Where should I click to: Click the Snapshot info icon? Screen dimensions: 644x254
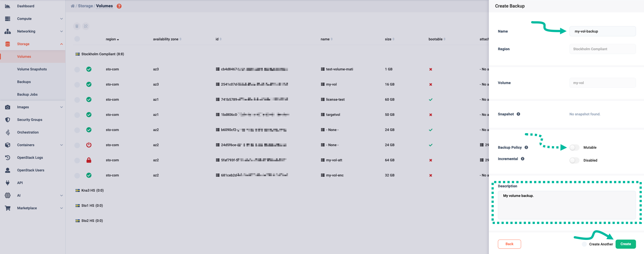pyautogui.click(x=518, y=114)
